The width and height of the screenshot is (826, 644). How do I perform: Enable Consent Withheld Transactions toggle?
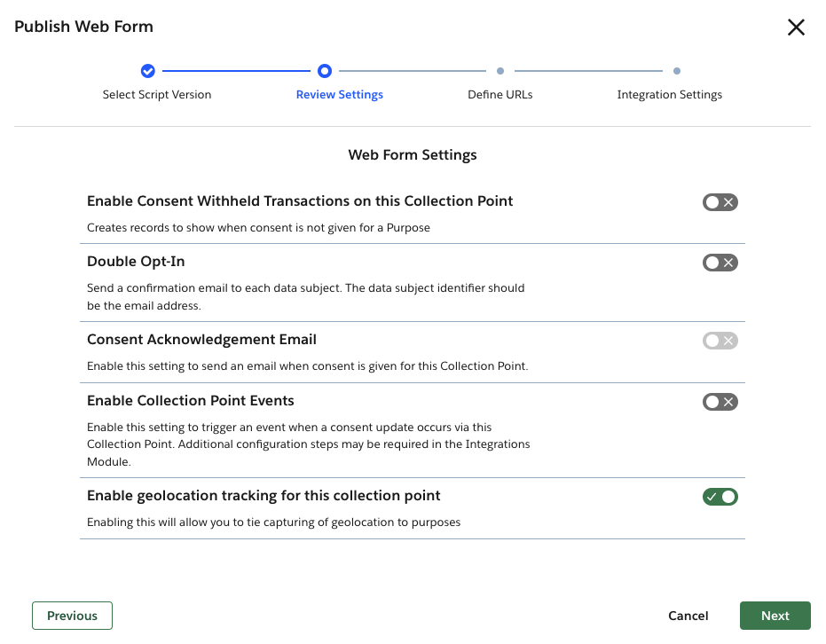point(720,201)
